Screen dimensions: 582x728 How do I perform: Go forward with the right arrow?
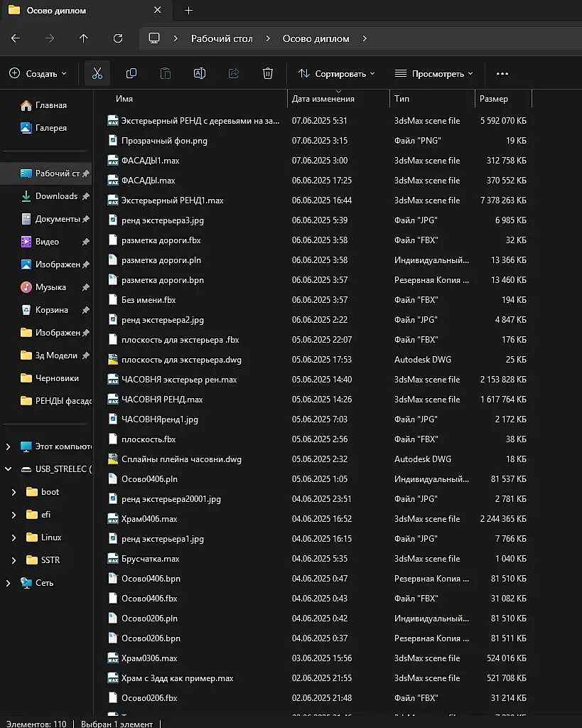(50, 38)
